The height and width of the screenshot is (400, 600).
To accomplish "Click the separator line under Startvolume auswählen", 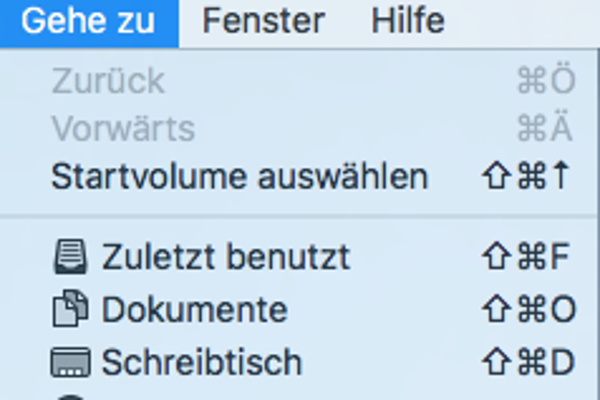I will (300, 216).
